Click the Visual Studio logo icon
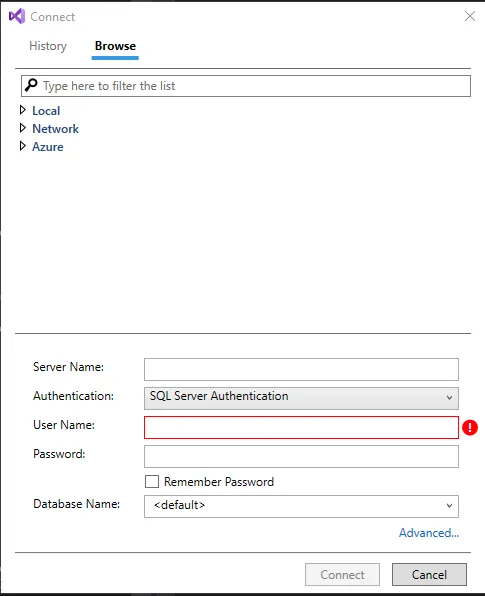The image size is (485, 596). tap(17, 16)
